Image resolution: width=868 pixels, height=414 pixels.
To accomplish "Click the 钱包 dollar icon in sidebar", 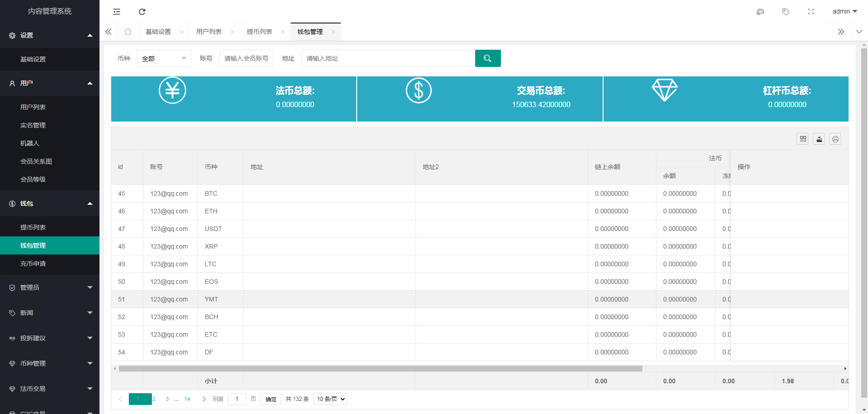I will (12, 204).
